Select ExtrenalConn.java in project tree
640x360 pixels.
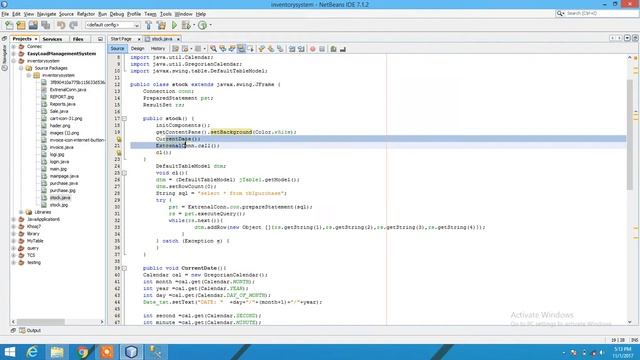point(68,90)
